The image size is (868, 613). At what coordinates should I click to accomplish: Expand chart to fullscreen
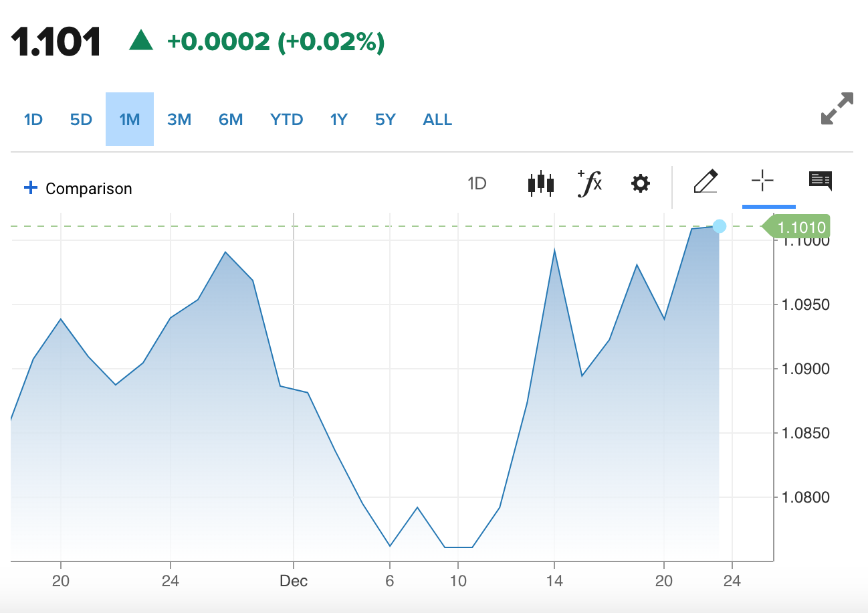(837, 108)
